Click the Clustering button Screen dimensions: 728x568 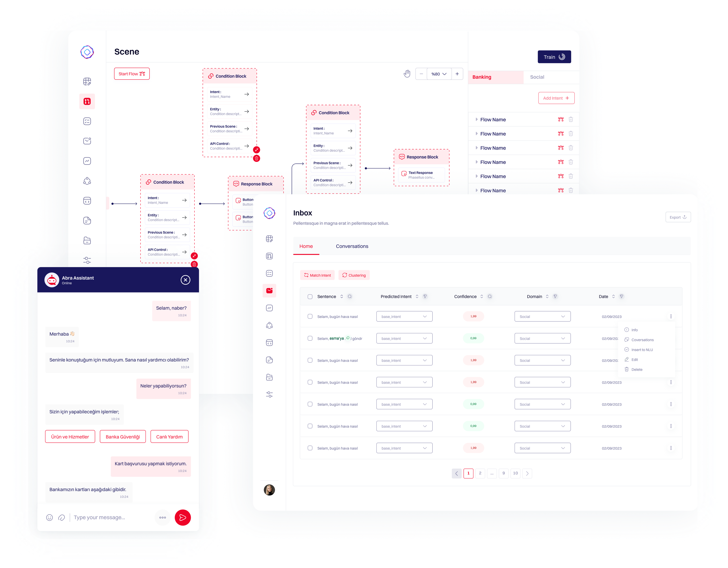pos(354,275)
